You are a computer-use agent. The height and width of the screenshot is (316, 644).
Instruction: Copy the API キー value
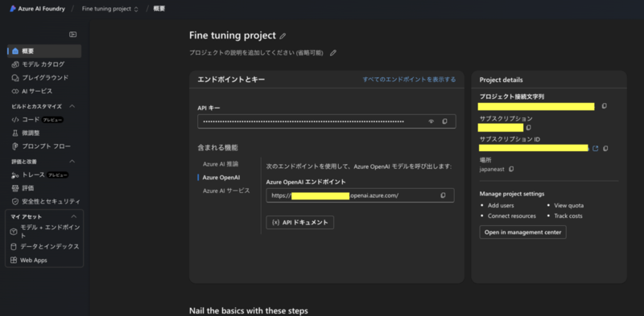click(x=444, y=121)
